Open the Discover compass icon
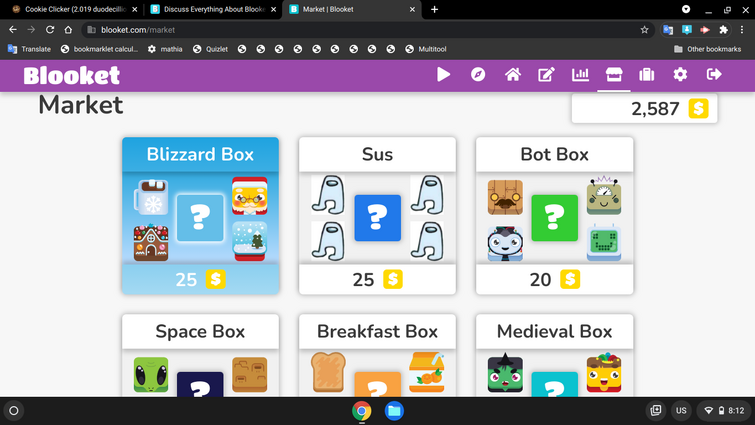Screen dimensions: 755x425 pyautogui.click(x=478, y=75)
